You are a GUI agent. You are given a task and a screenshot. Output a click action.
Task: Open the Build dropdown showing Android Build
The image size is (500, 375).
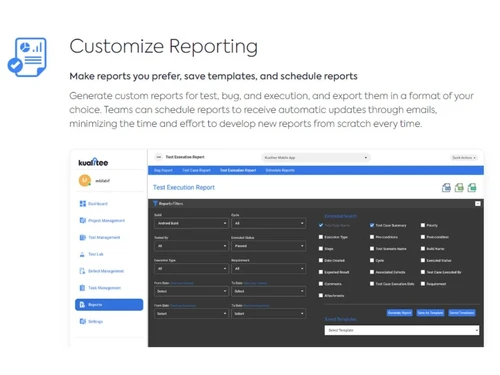(x=191, y=223)
